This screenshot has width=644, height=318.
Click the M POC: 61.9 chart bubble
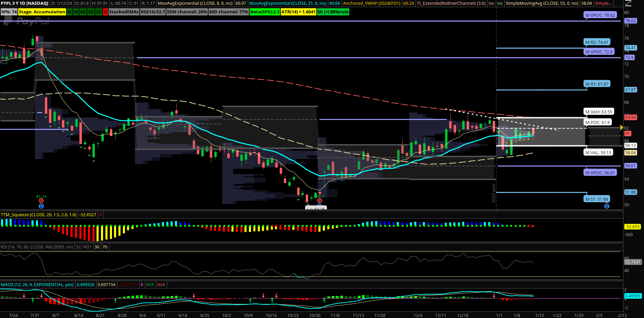pyautogui.click(x=597, y=122)
